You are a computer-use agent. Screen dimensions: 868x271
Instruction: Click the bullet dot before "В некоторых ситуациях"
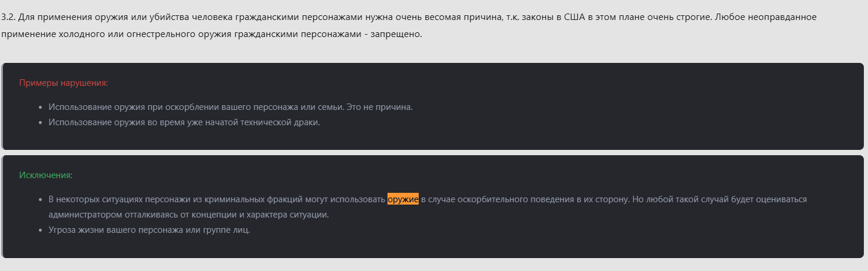point(40,200)
